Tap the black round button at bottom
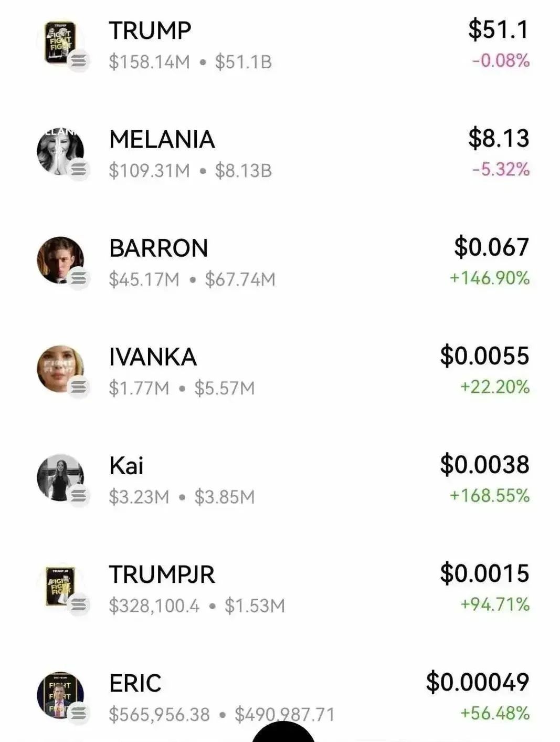Image resolution: width=560 pixels, height=742 pixels. click(283, 731)
